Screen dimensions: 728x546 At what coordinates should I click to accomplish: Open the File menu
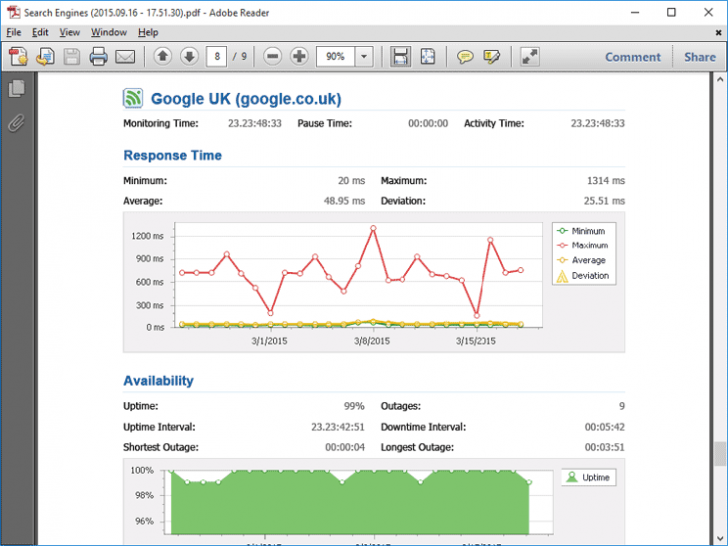pyautogui.click(x=14, y=32)
